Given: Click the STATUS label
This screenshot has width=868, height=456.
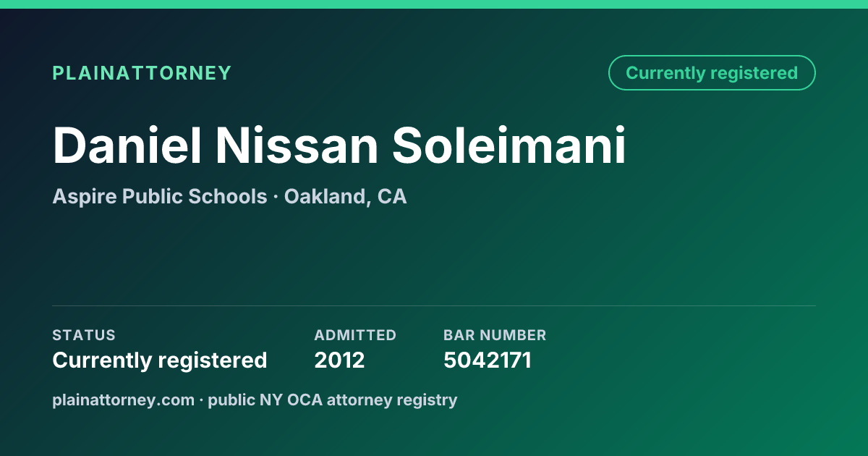Looking at the screenshot, I should coord(84,335).
